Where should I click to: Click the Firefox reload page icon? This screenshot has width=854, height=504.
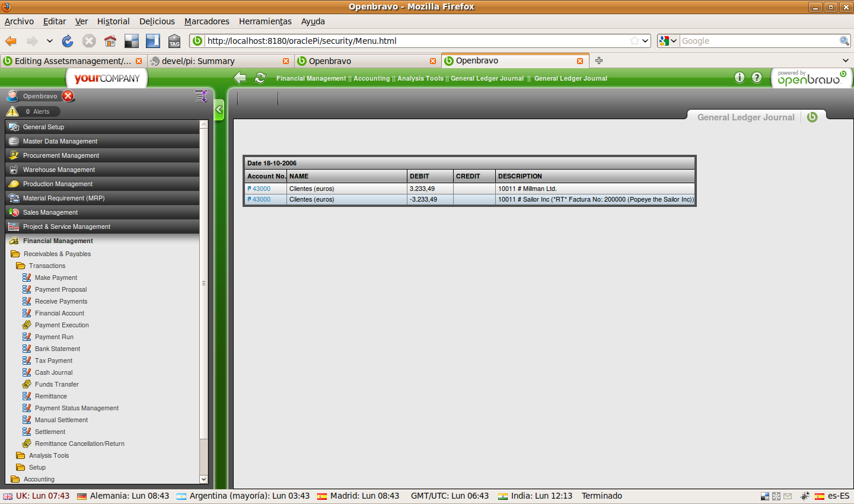[x=68, y=41]
